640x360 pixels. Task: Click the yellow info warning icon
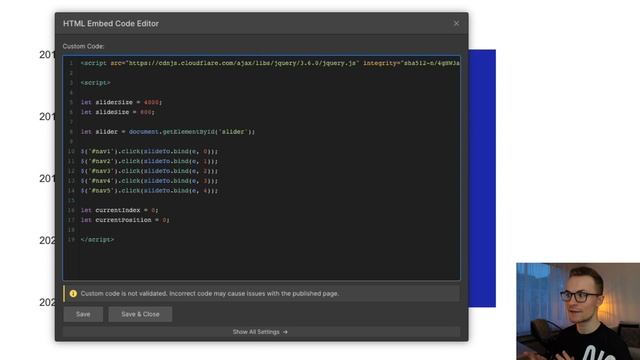click(73, 293)
